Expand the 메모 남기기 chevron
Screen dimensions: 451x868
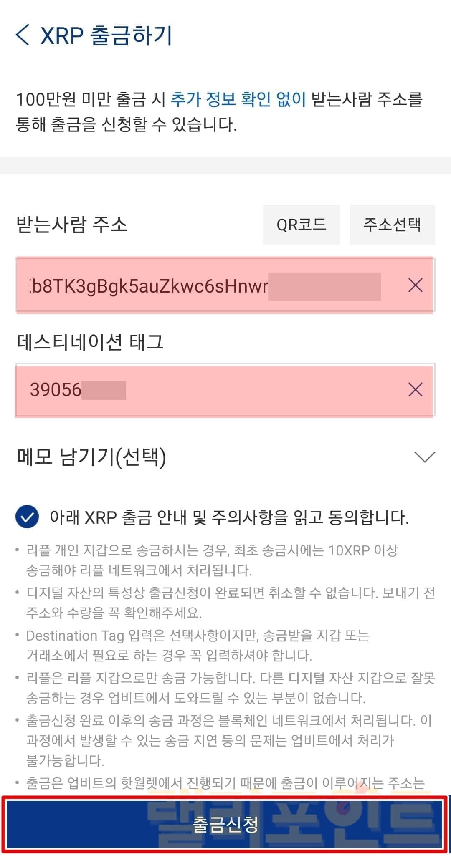tap(425, 457)
